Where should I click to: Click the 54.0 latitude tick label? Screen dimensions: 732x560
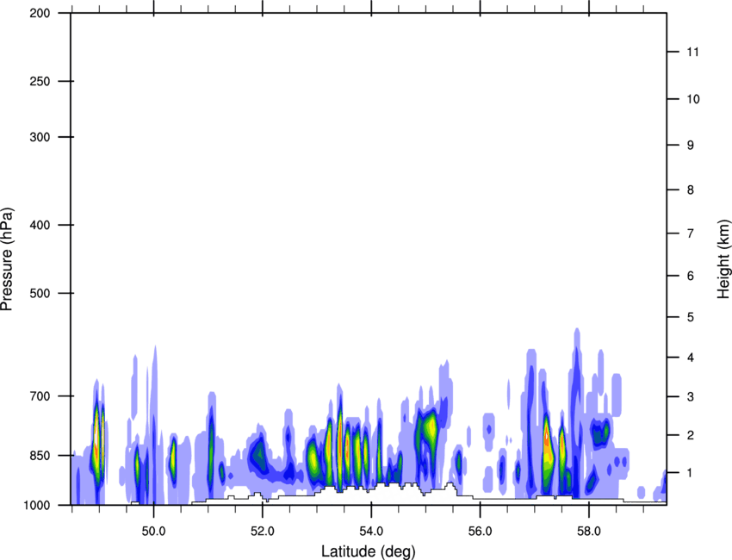[x=371, y=531]
